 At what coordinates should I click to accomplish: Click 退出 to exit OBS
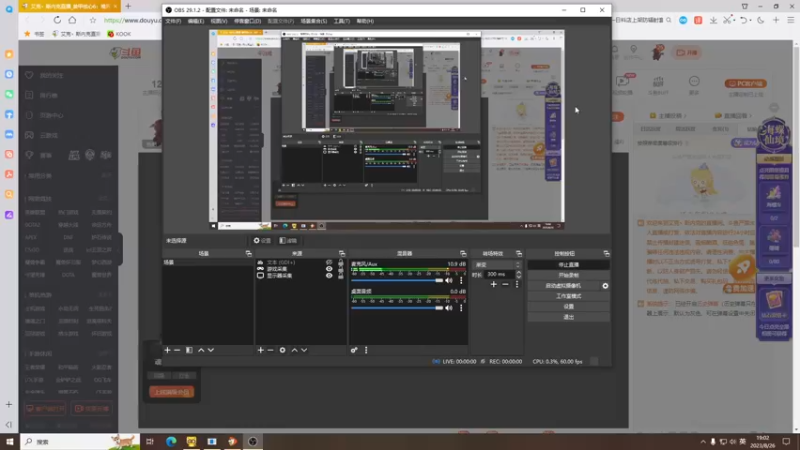tap(568, 317)
